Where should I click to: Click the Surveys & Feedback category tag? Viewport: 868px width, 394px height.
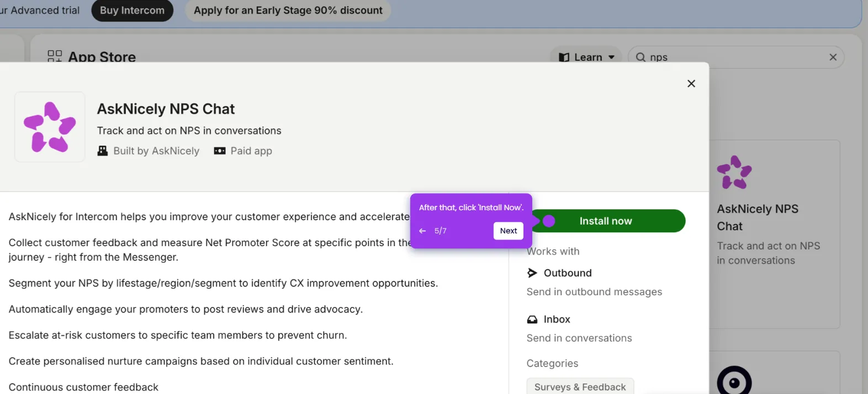580,387
